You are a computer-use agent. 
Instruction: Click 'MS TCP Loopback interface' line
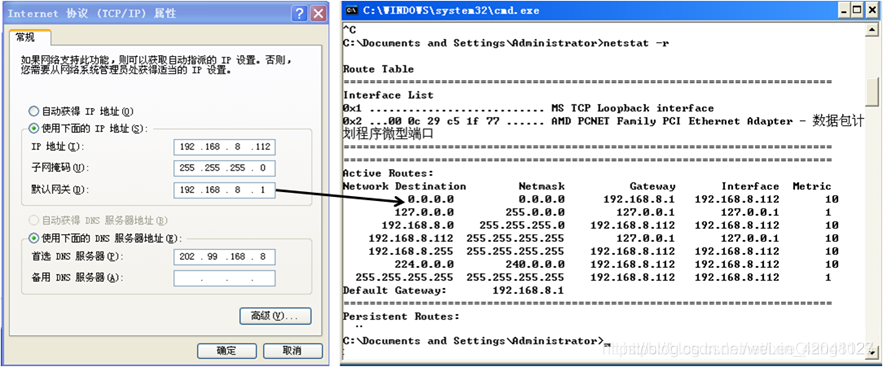pyautogui.click(x=632, y=108)
